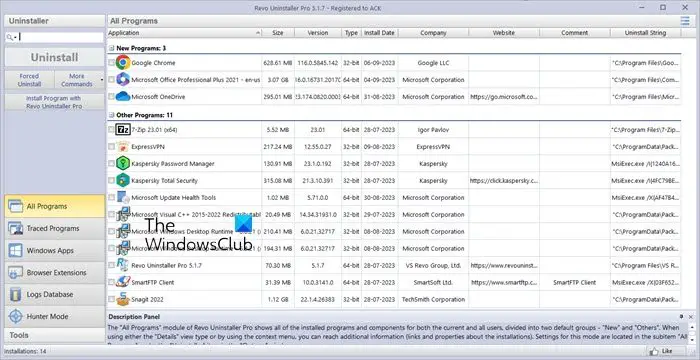
Task: Switch to All Programs view
Action: (55, 206)
